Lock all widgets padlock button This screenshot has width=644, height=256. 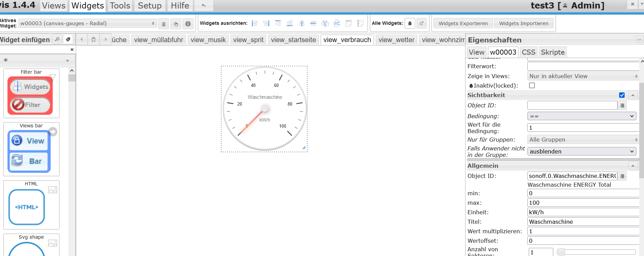(x=410, y=23)
